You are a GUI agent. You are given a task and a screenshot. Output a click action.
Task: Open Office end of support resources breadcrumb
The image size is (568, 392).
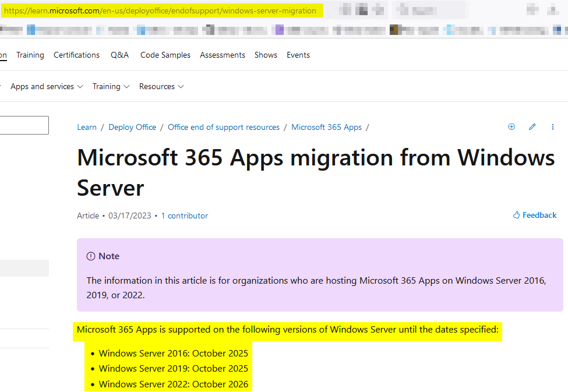click(224, 127)
